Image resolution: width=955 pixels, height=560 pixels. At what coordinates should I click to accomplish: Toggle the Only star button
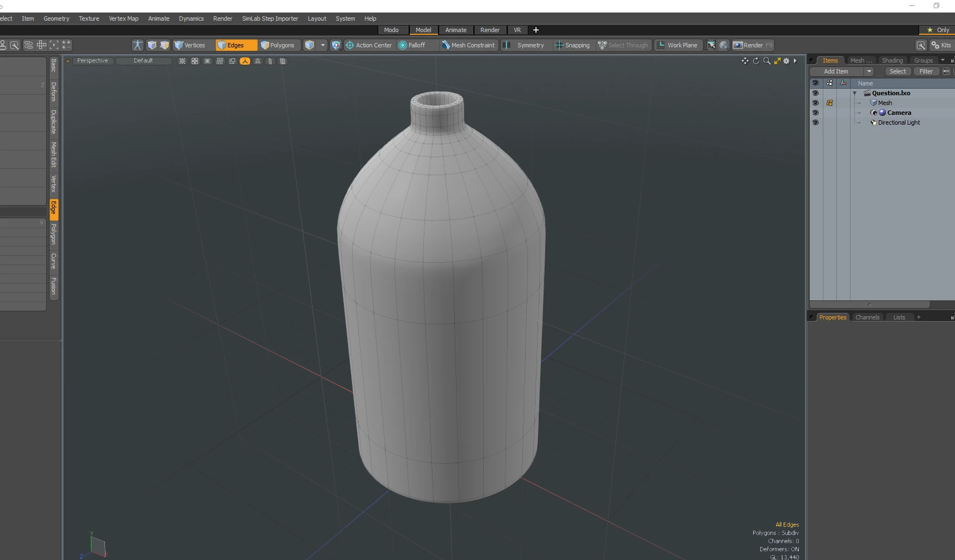pos(937,30)
